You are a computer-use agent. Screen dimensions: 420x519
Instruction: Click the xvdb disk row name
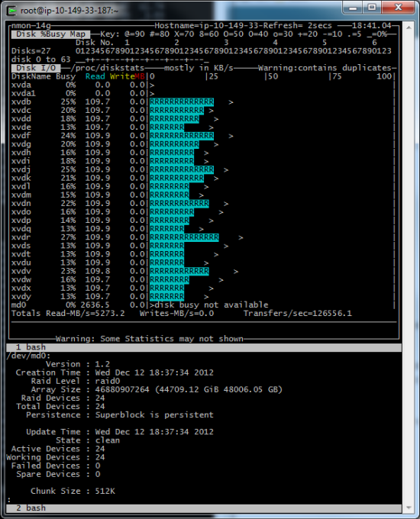pos(21,102)
